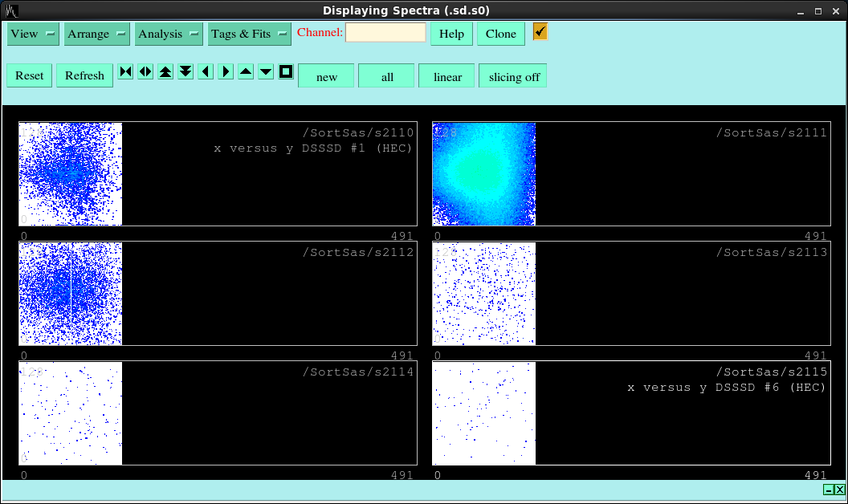
Task: Toggle the 'slicing off' button
Action: (x=512, y=75)
